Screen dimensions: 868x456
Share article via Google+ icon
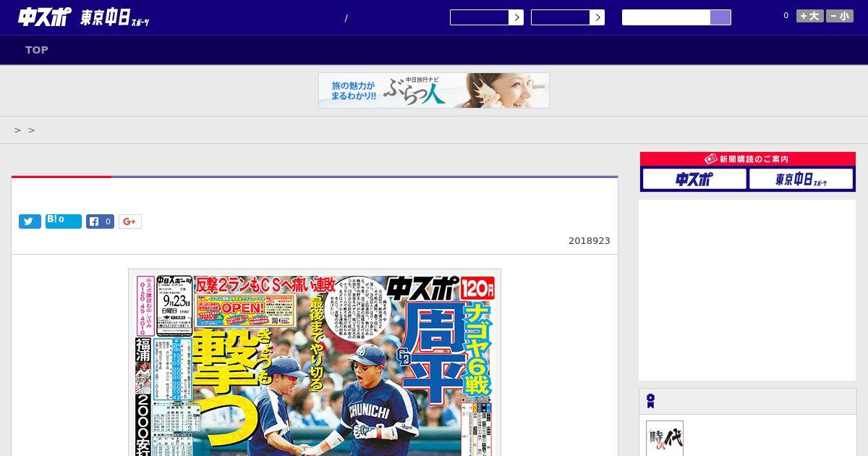coord(130,221)
